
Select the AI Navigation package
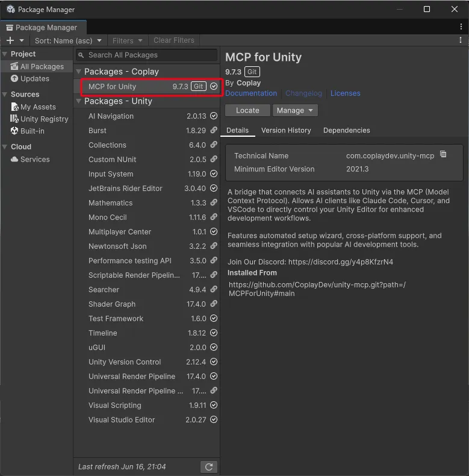click(x=147, y=116)
